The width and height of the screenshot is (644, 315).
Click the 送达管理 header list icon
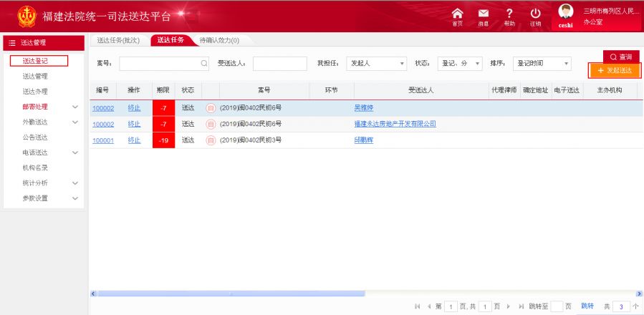coord(12,43)
